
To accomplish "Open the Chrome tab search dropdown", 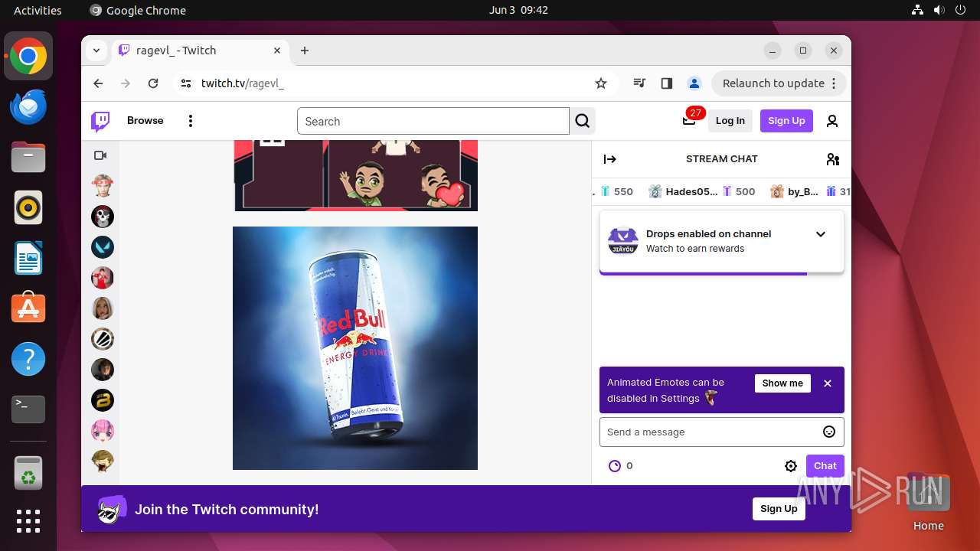I will tap(96, 51).
